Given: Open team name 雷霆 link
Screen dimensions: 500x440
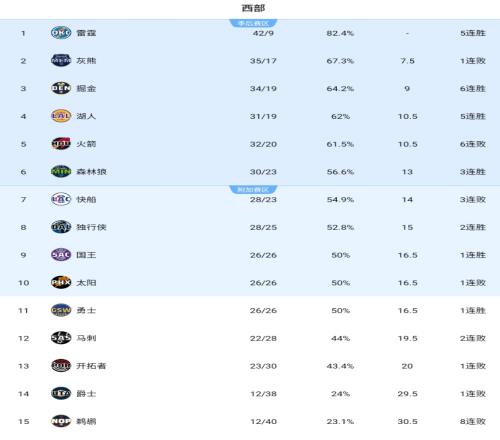Looking at the screenshot, I should click(x=86, y=33).
